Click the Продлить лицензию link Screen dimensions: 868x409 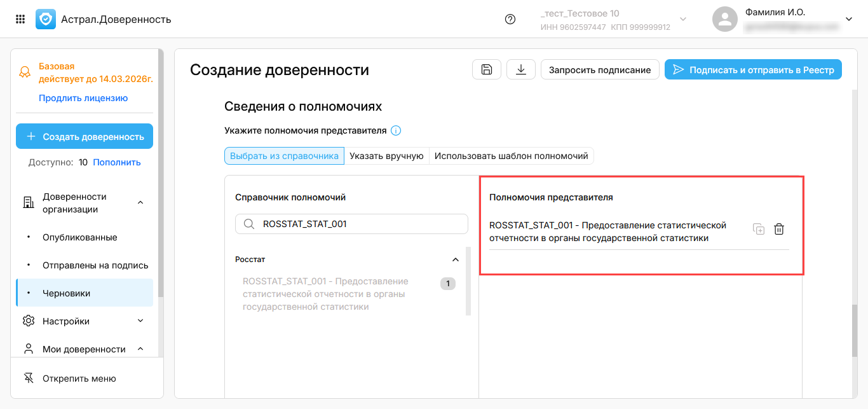[83, 98]
